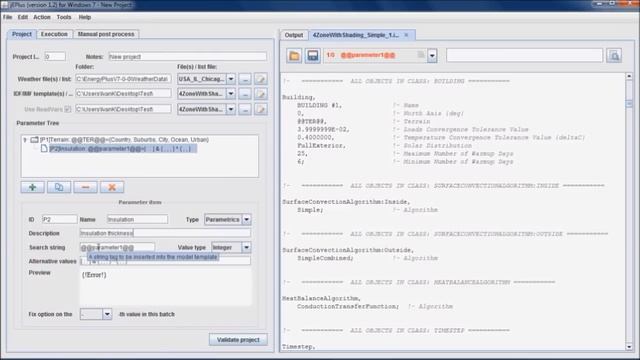The height and width of the screenshot is (360, 640).
Task: Delete the parameter branch with the red X icon
Action: [x=112, y=187]
